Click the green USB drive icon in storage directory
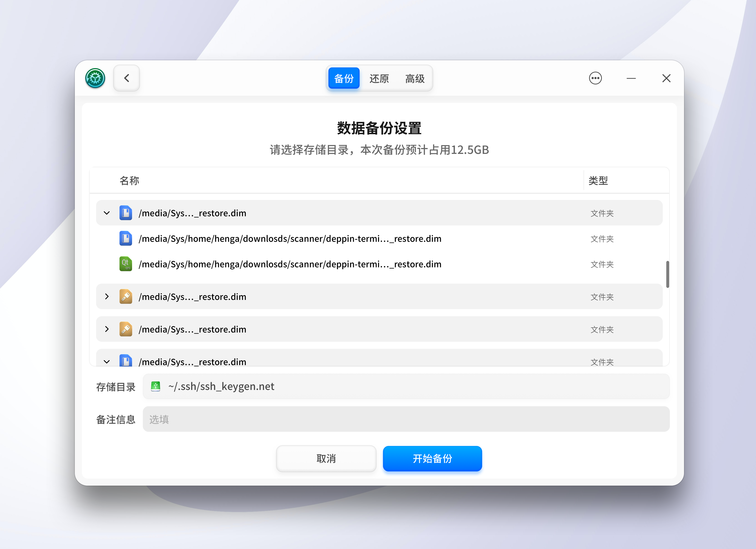 [x=155, y=386]
